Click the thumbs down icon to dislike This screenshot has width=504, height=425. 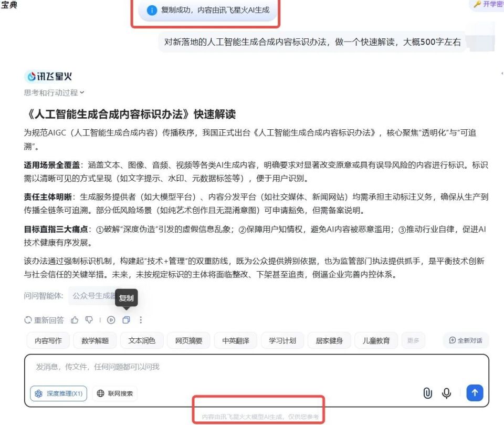tap(89, 319)
